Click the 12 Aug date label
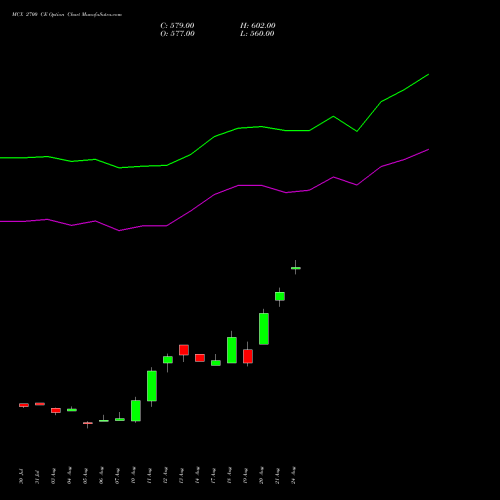Screen dimensions: 500x500 tap(165, 476)
